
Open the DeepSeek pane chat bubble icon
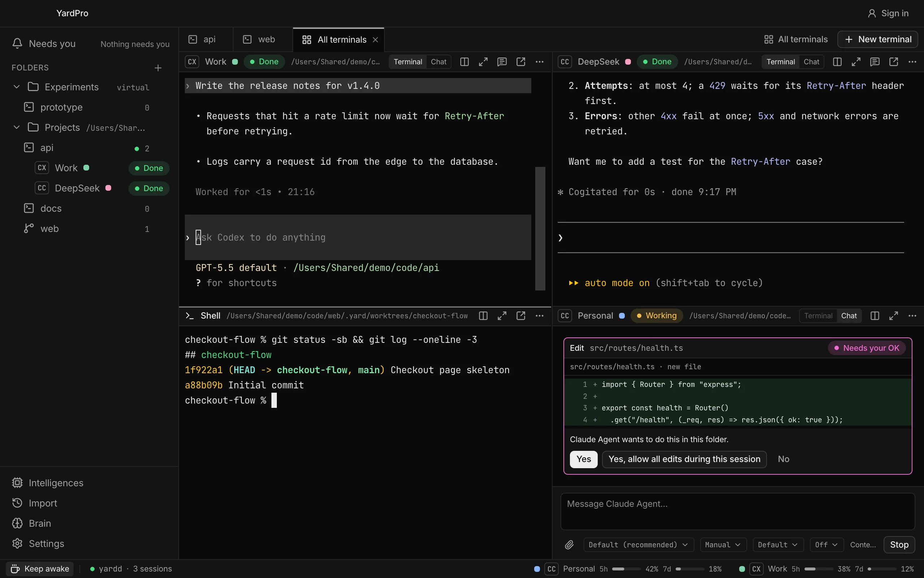(875, 61)
